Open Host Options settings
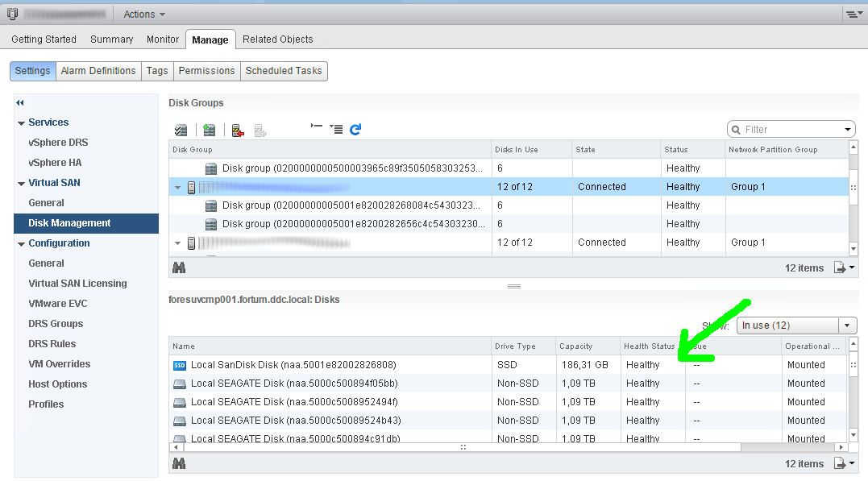Image resolution: width=868 pixels, height=481 pixels. point(57,384)
